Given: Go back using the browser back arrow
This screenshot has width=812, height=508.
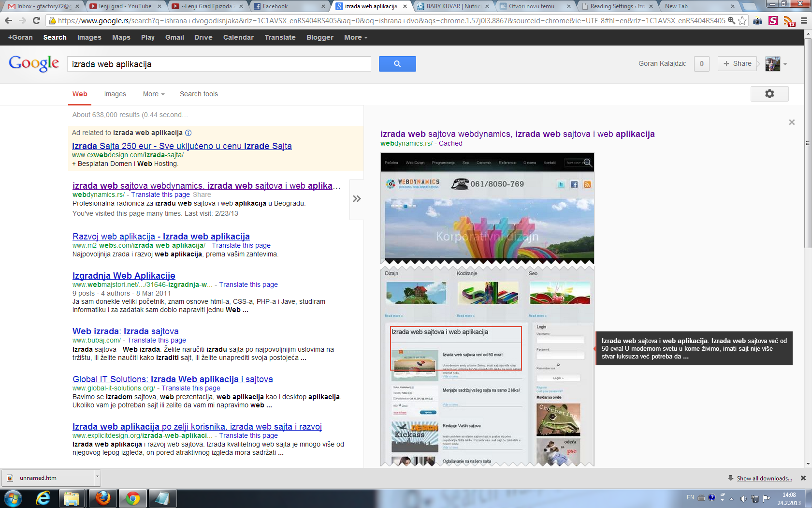Looking at the screenshot, I should pyautogui.click(x=8, y=21).
